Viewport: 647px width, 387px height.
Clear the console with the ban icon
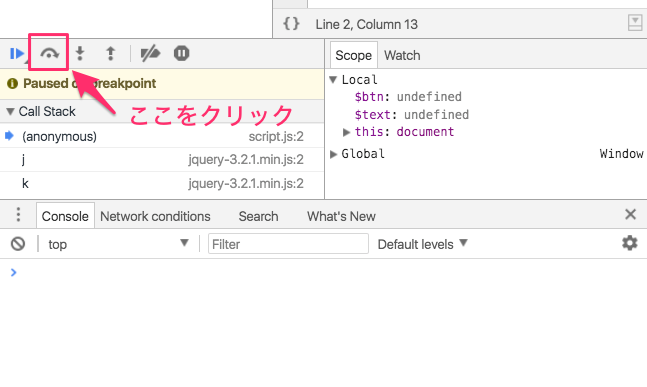[x=18, y=244]
